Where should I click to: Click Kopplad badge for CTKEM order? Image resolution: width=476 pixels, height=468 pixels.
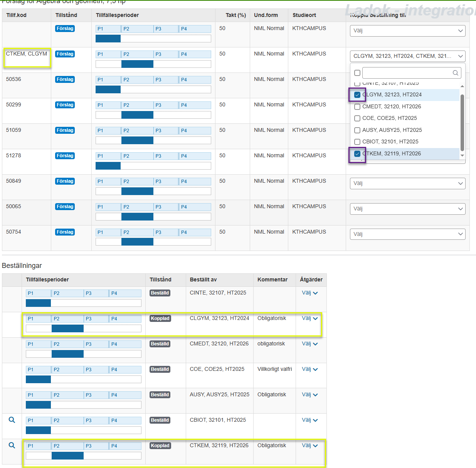click(x=160, y=446)
